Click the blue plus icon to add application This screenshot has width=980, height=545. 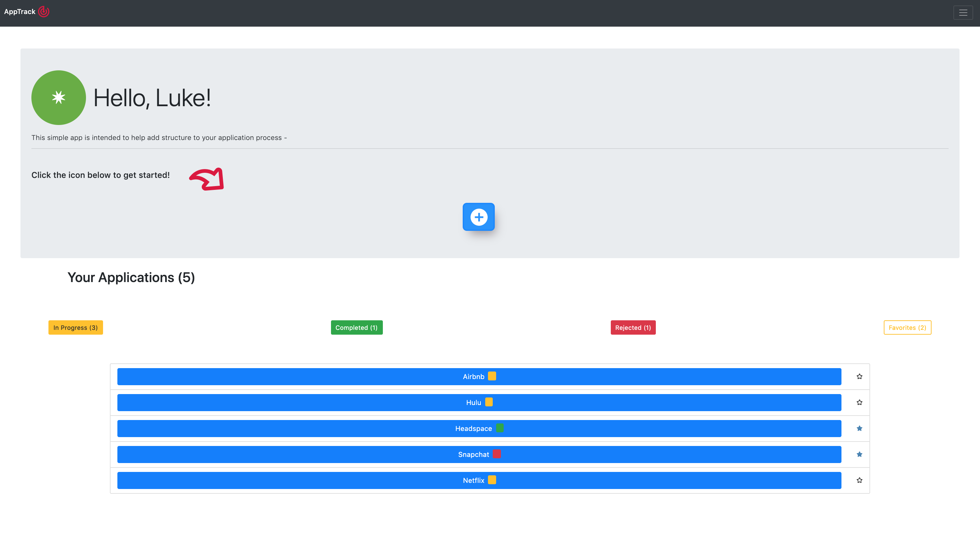point(479,216)
